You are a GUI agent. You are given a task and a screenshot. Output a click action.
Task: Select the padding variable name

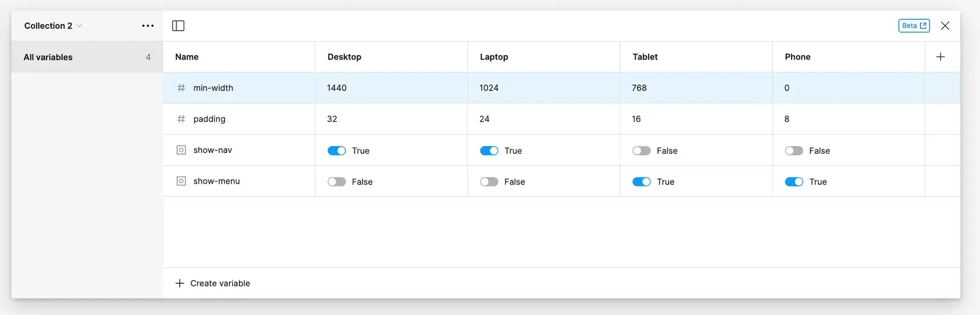(209, 119)
